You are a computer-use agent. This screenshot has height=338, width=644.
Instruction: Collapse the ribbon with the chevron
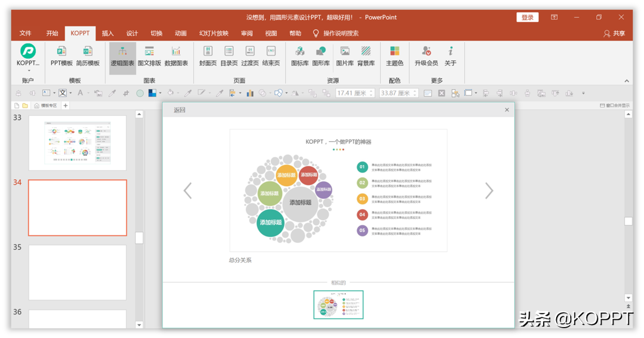(627, 81)
